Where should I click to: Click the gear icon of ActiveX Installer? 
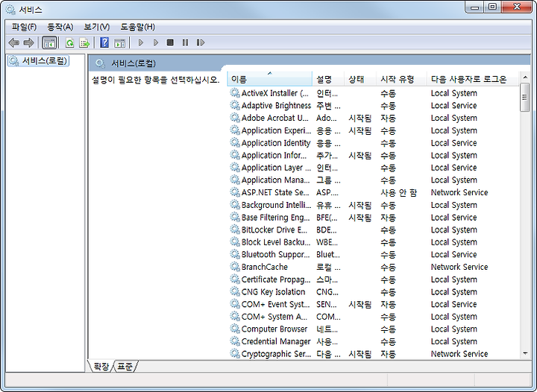(x=235, y=92)
